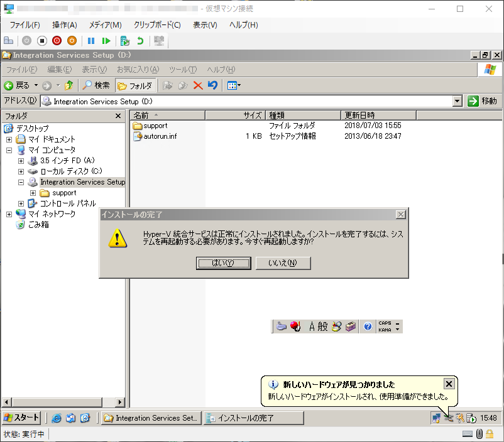Go back with the 戻る button
Image resolution: width=504 pixels, height=442 pixels.
click(17, 85)
